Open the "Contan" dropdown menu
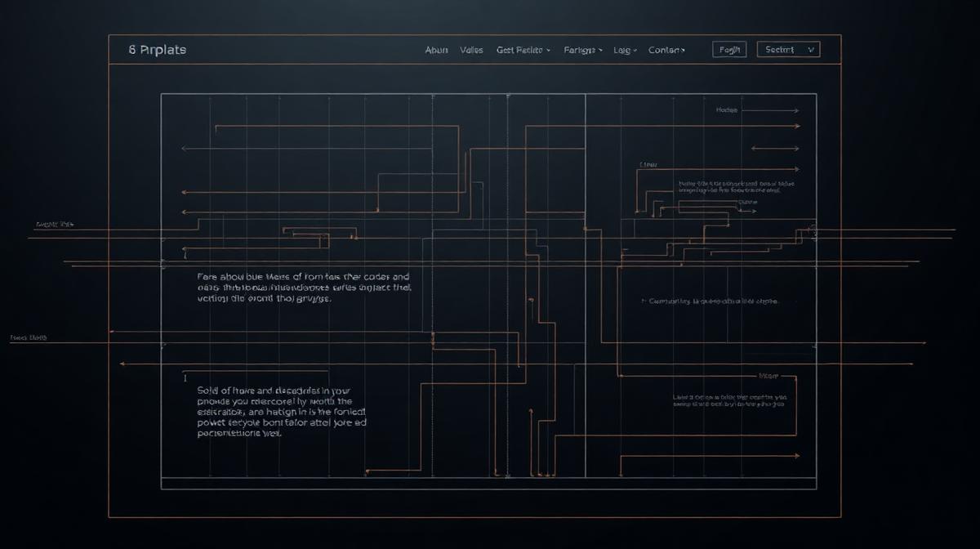Screen dimensions: 980x549 (666, 50)
